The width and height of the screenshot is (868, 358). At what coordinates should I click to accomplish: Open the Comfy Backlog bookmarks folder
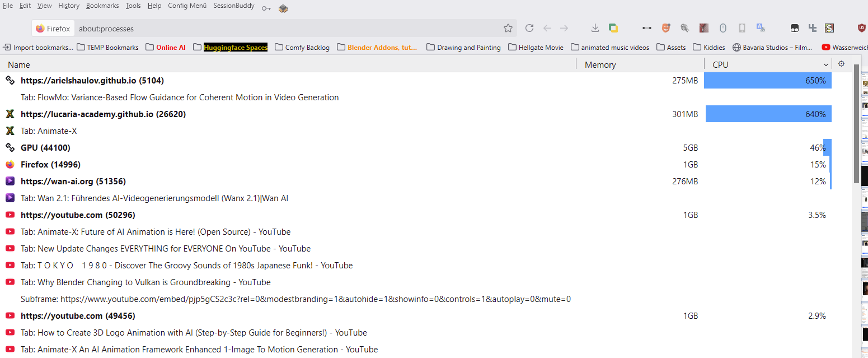coord(302,48)
